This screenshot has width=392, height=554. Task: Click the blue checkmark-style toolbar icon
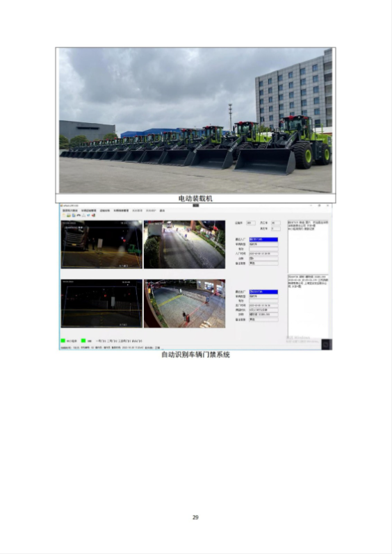[x=88, y=215]
